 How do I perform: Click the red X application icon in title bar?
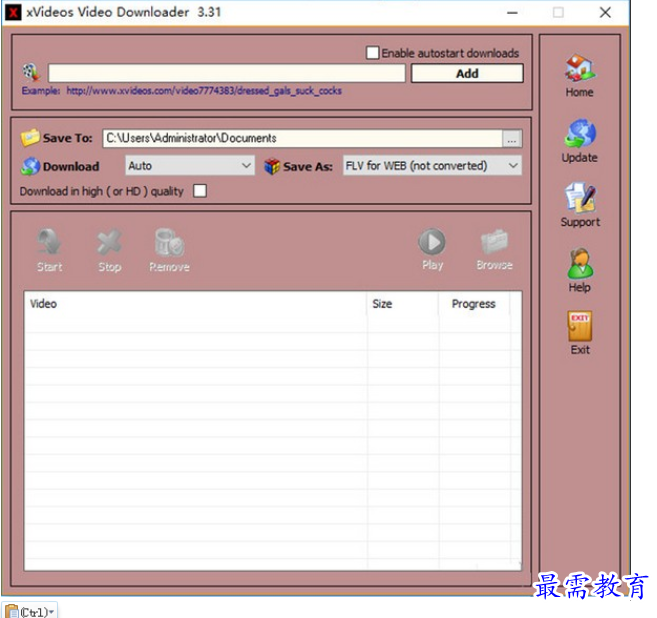click(x=13, y=12)
